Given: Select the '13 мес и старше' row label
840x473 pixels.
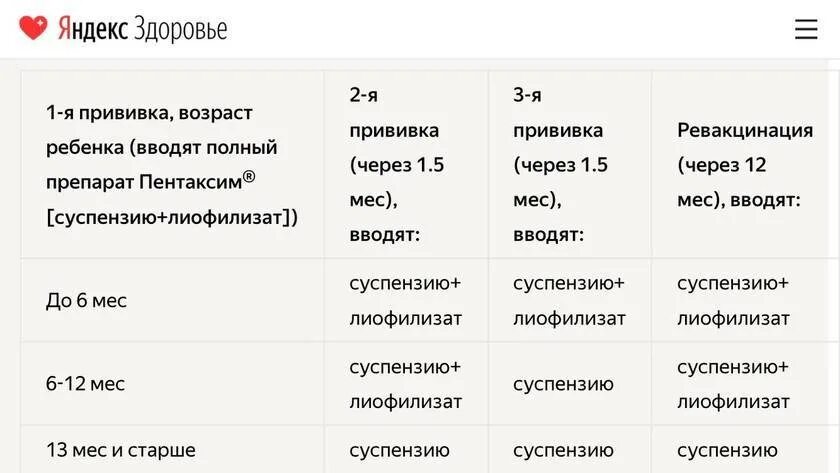Looking at the screenshot, I should (121, 450).
